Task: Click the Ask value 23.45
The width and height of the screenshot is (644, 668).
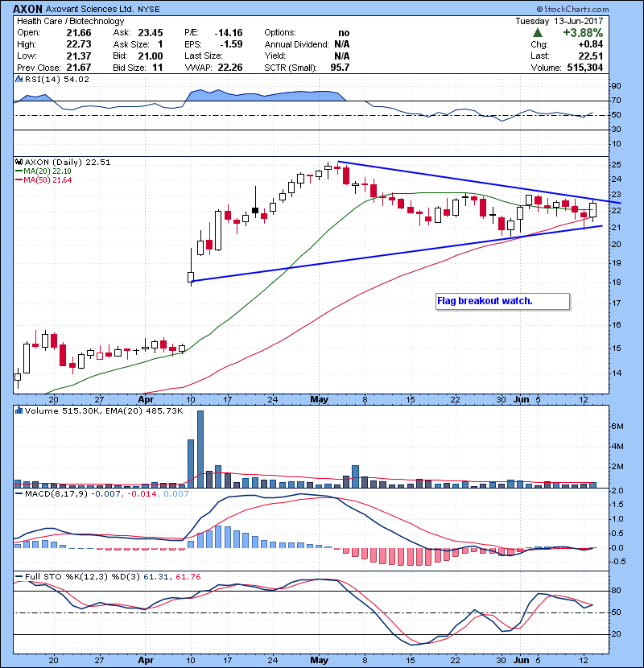Action: pos(151,33)
